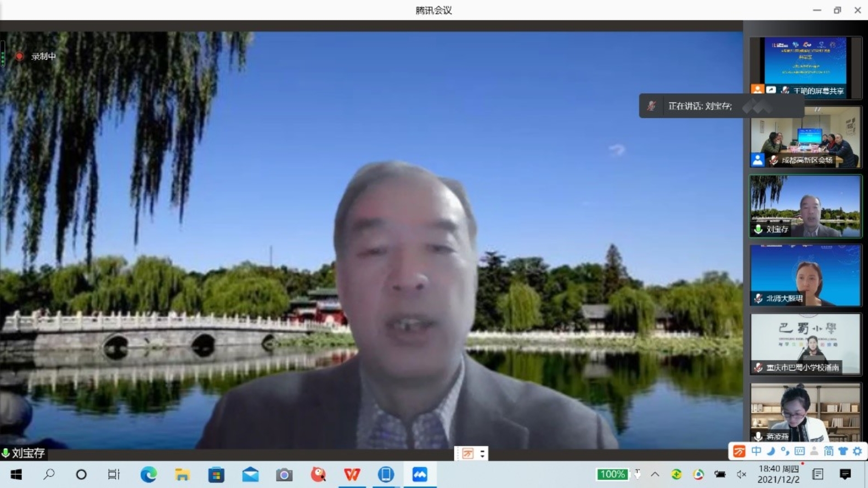
Task: Select the 北师大滕珺 participant thumbnail
Action: [805, 275]
